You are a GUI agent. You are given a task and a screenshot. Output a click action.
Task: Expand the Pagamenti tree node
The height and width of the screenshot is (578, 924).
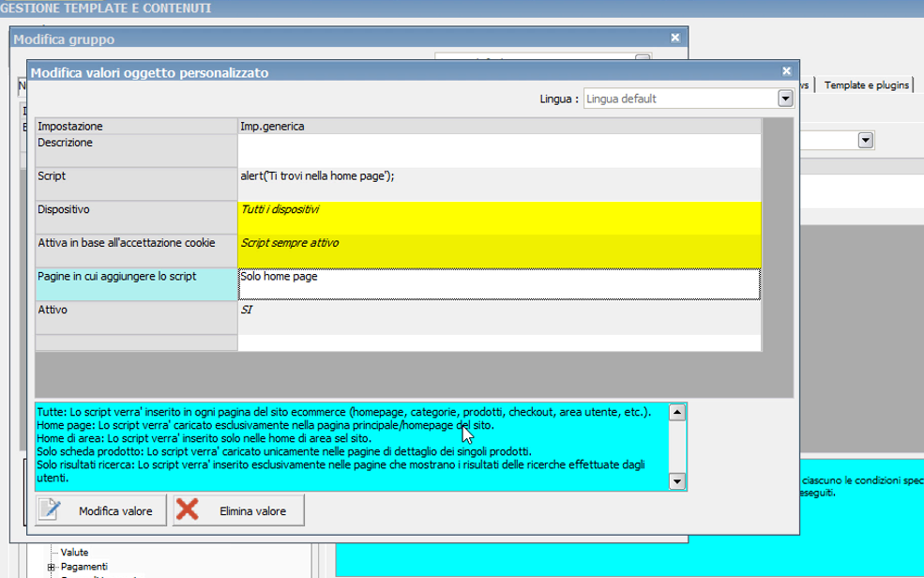[x=51, y=567]
